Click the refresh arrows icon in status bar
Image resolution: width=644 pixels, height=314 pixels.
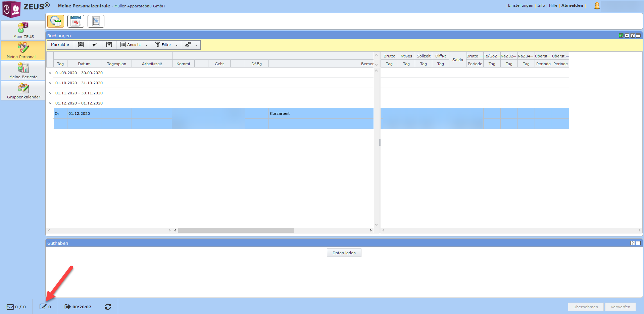(x=108, y=307)
